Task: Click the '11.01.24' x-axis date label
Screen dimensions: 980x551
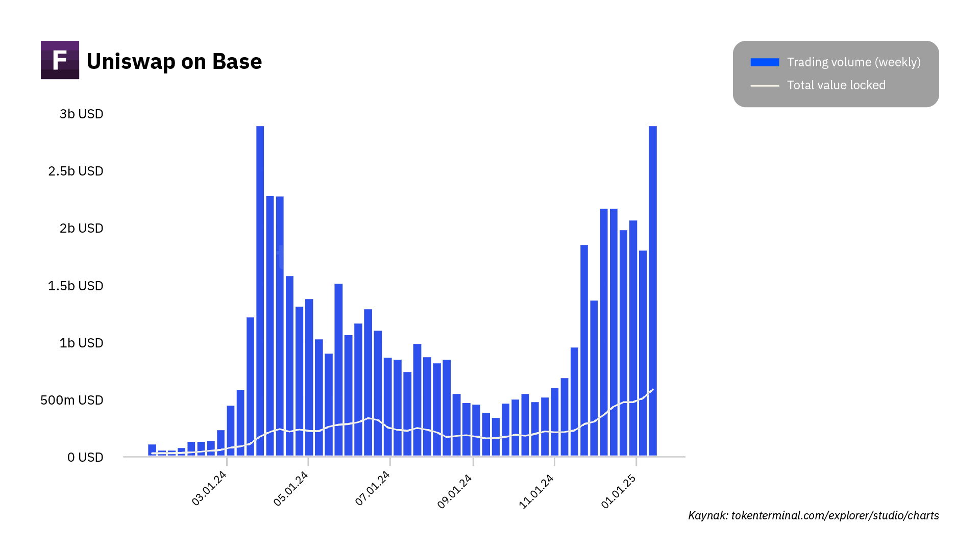Action: 536,491
